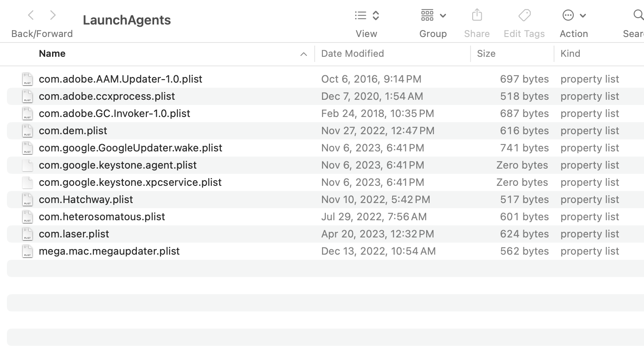644x351 pixels.
Task: Click the list View icon
Action: pyautogui.click(x=361, y=16)
